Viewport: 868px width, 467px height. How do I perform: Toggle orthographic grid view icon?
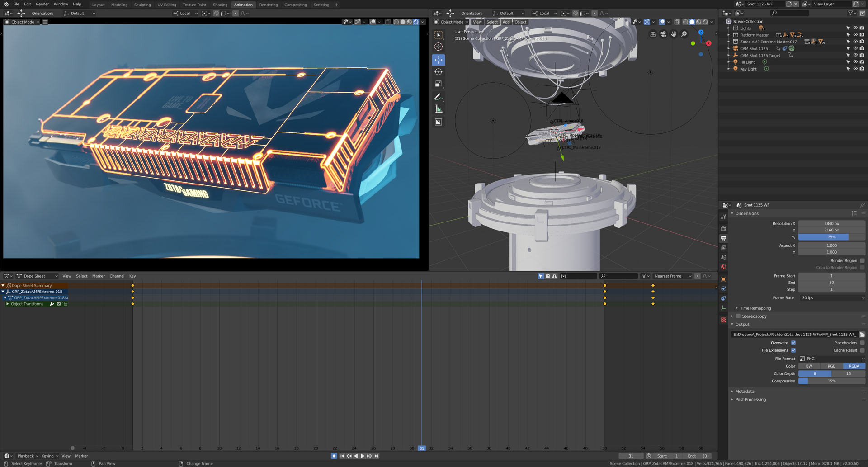pos(653,34)
